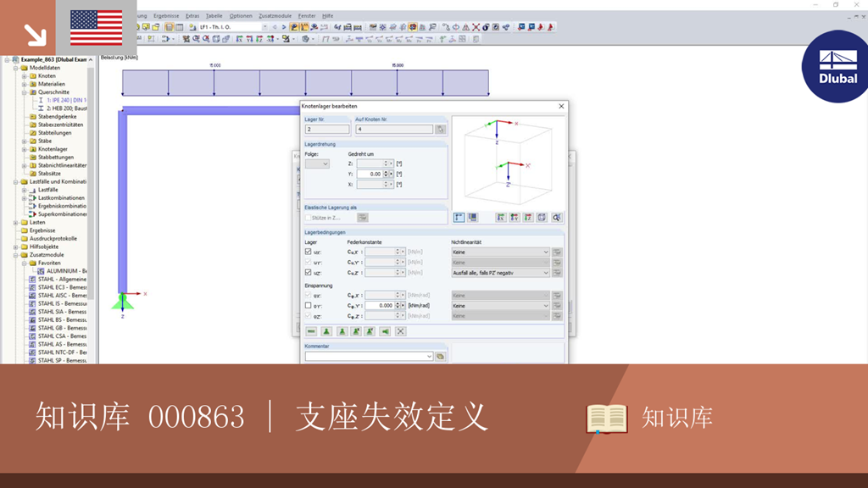Open the Hilfe menu
This screenshot has height=488, width=868.
pos(328,16)
